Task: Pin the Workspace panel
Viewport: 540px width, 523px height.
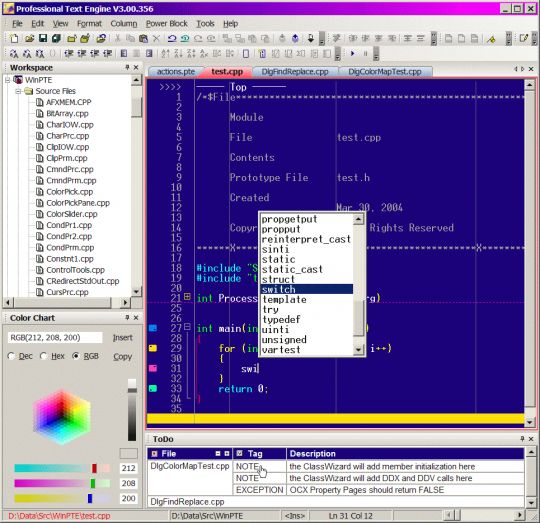Action: [127, 67]
